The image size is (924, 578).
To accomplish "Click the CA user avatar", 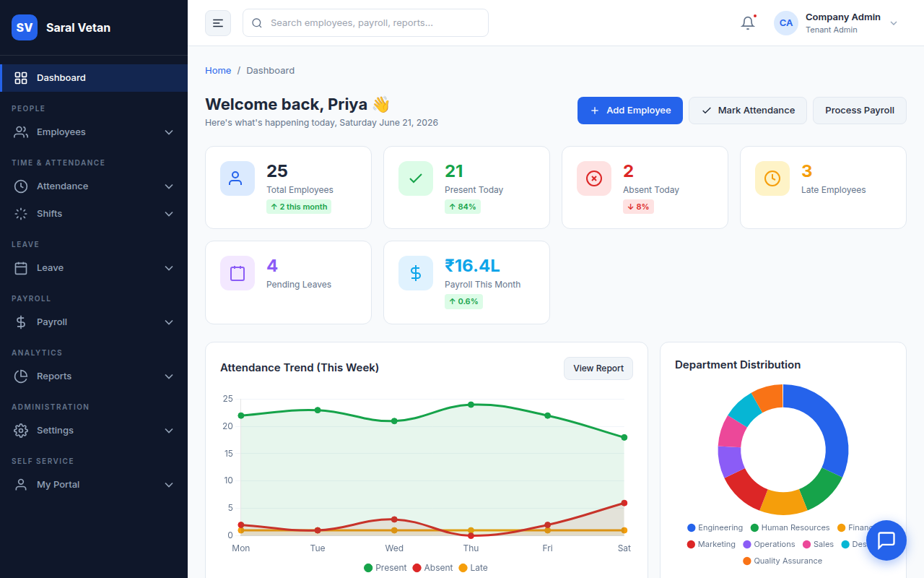I will coord(786,23).
